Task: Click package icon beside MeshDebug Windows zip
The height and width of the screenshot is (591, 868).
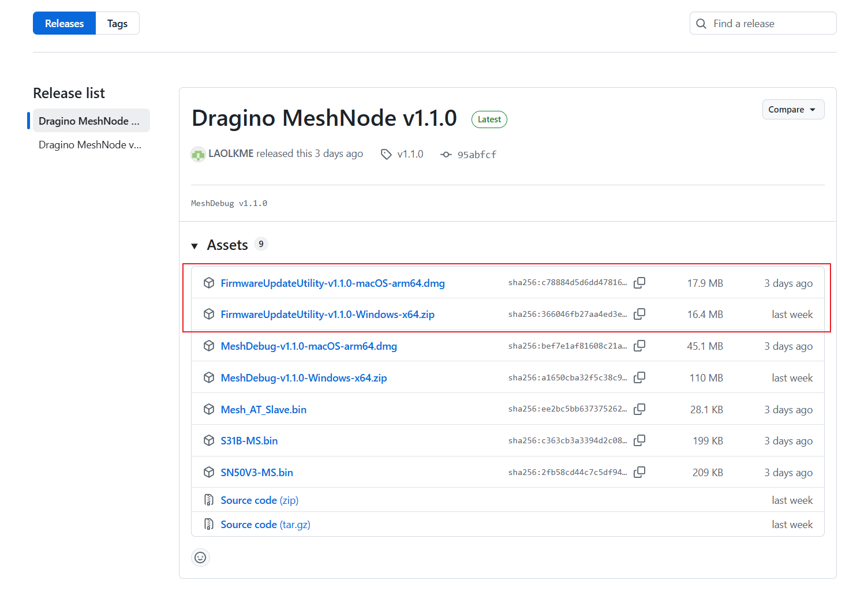Action: point(209,377)
